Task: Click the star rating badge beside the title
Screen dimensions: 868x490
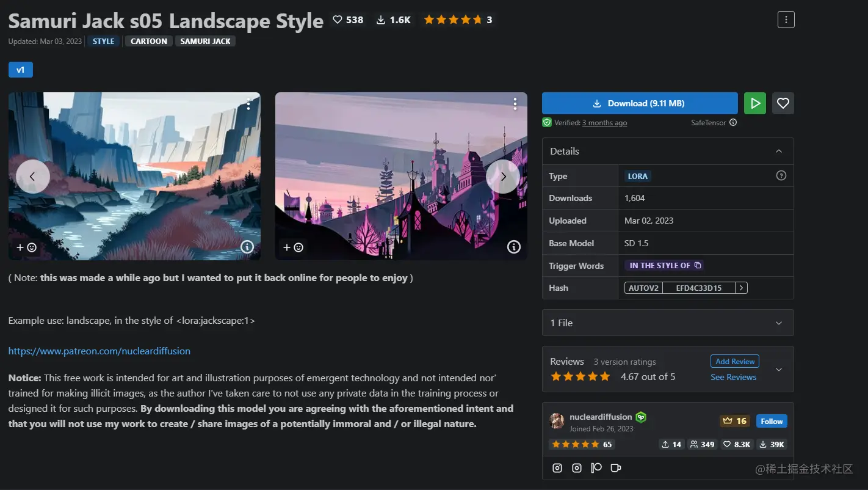Action: click(458, 20)
